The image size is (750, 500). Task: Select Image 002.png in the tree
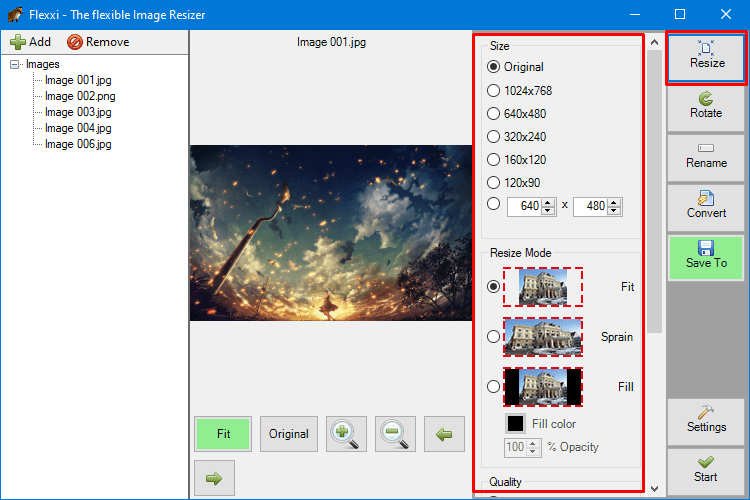coord(80,96)
